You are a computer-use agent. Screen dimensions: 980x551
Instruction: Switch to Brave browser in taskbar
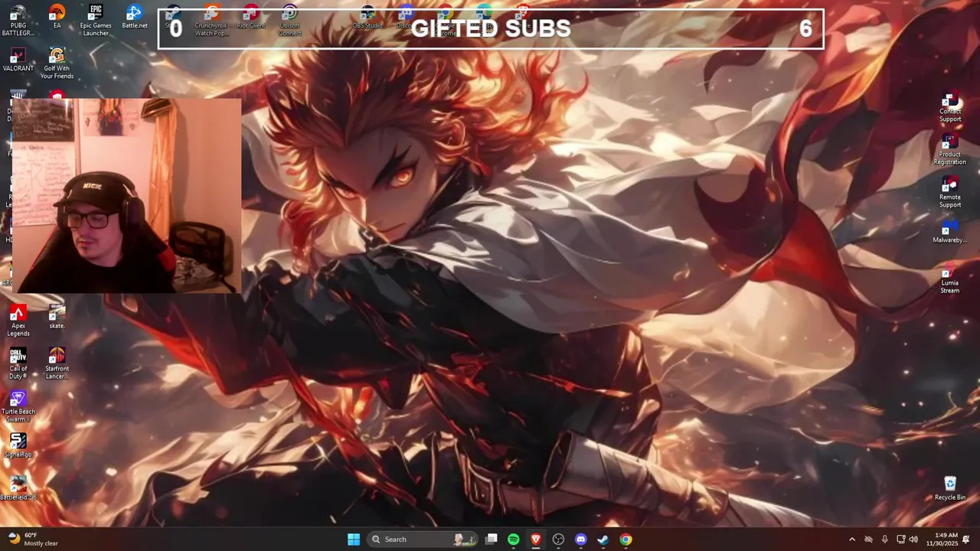click(x=536, y=540)
